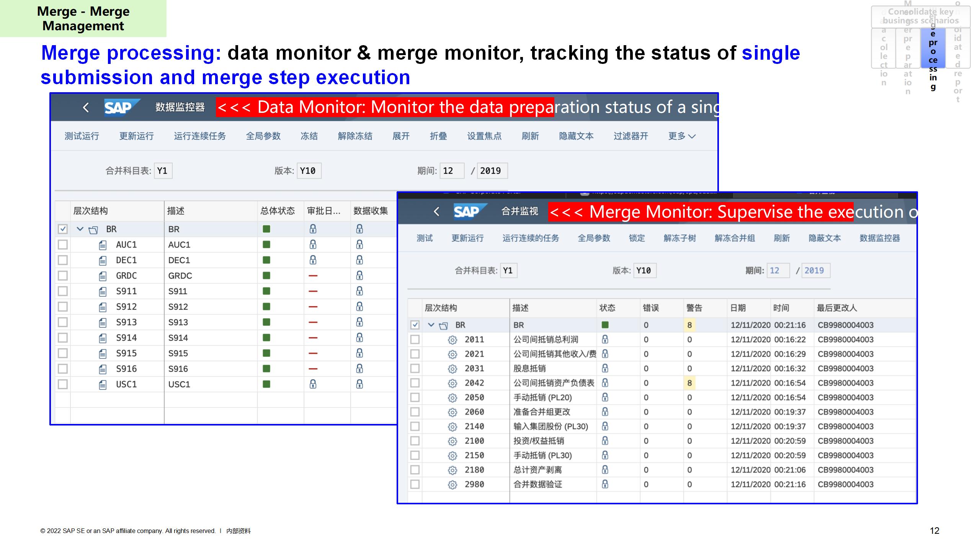Click the SAP logo in Merge Monitor
Image resolution: width=980 pixels, height=551 pixels.
pyautogui.click(x=468, y=212)
